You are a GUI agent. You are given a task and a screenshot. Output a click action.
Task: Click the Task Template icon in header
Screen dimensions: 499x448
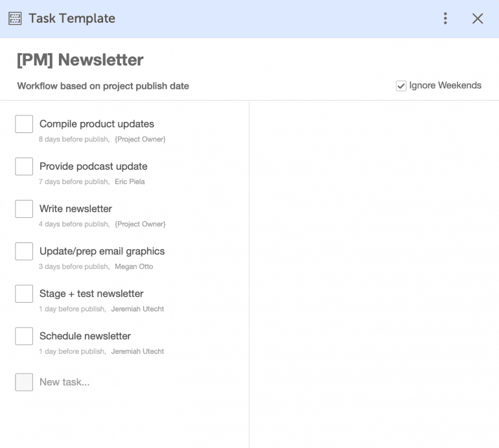(x=15, y=19)
